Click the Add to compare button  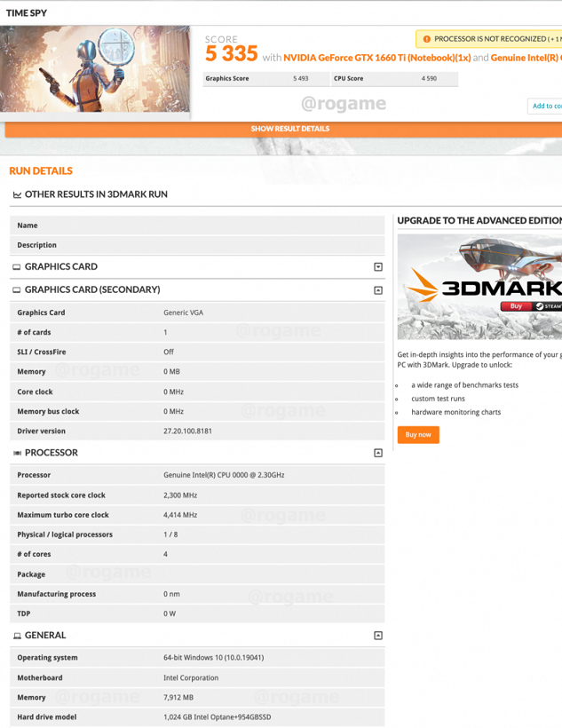[x=545, y=106]
